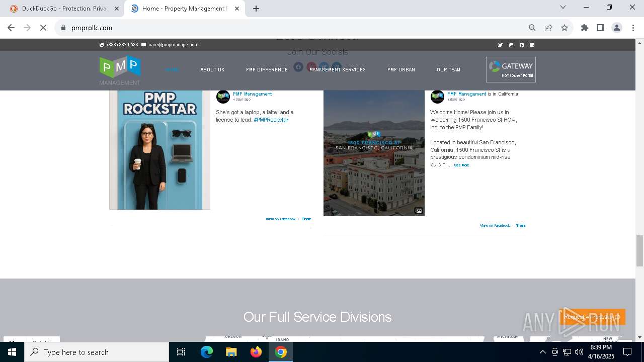
Task: Open the Chrome extensions puzzle icon
Action: pos(585,28)
